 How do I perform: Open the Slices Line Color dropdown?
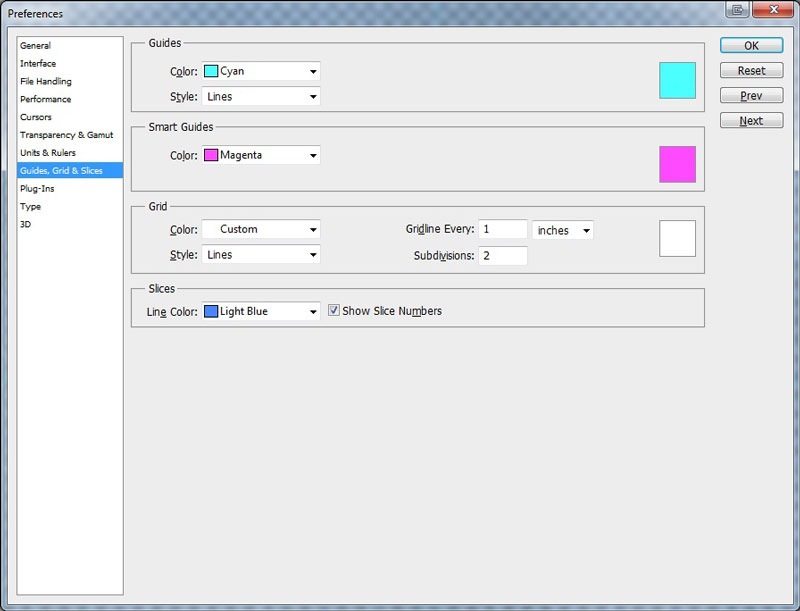click(x=261, y=312)
